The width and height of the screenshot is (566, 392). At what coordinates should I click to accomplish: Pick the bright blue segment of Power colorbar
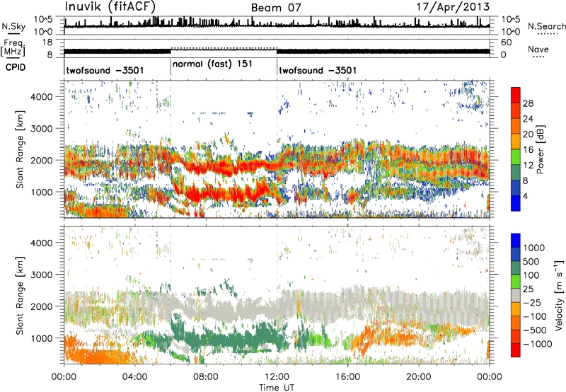[x=516, y=204]
